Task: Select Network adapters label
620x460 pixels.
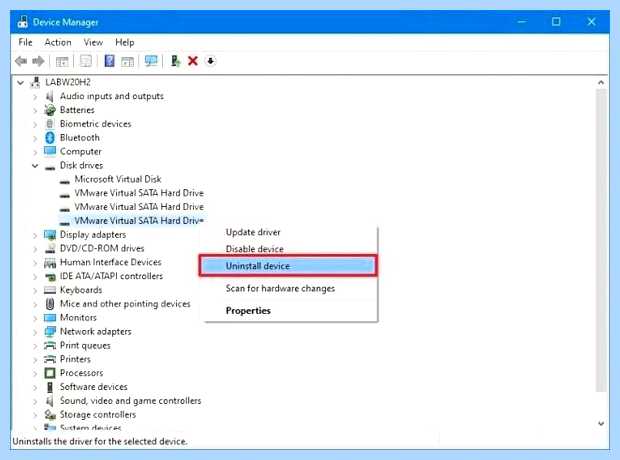Action: (x=96, y=331)
